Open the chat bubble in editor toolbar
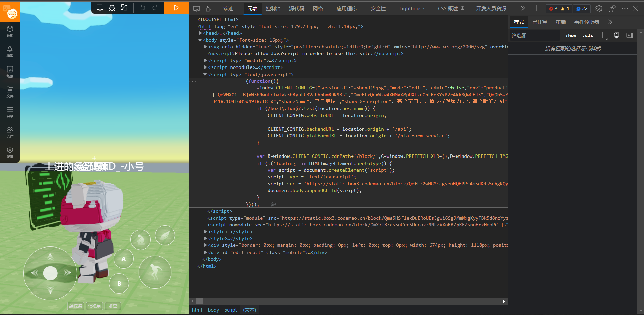This screenshot has height=315, width=644. pos(100,8)
